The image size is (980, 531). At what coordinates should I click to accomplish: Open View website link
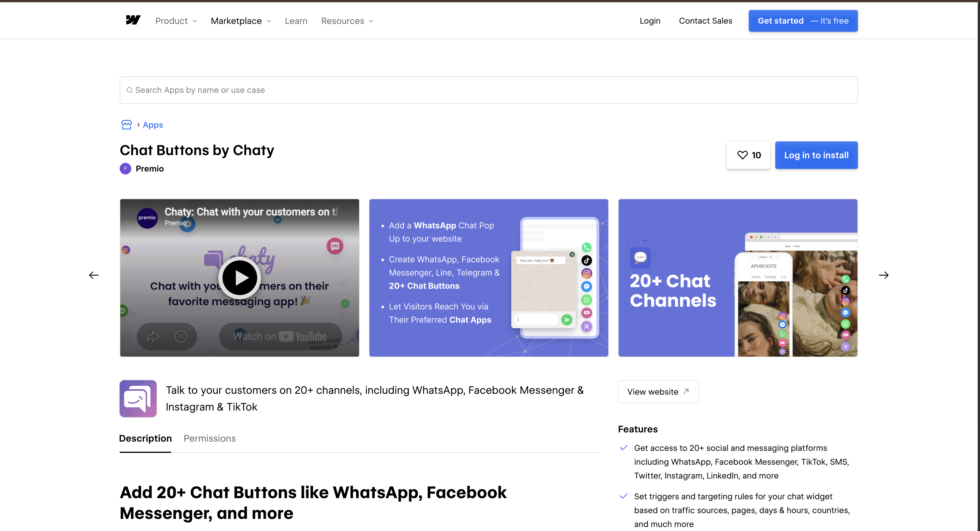click(x=658, y=392)
